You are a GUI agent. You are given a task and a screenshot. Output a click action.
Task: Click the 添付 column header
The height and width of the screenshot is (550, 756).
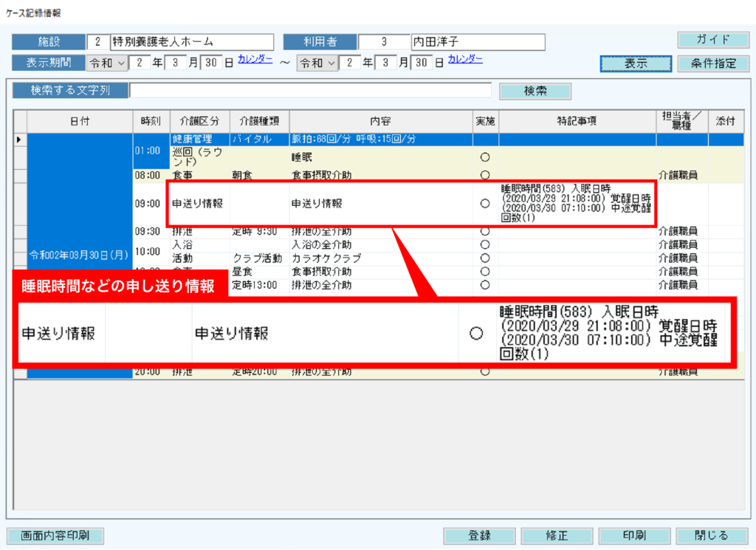(x=726, y=121)
